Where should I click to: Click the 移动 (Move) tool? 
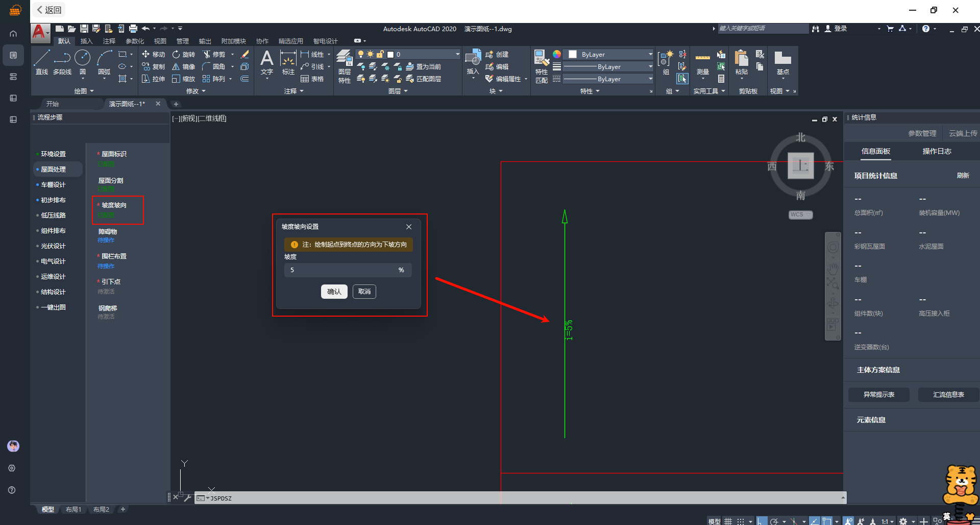click(154, 54)
